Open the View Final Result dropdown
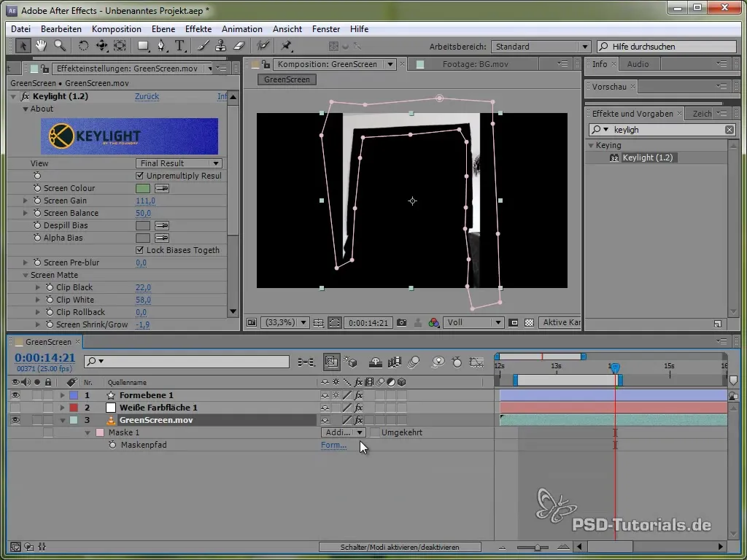Viewport: 747px width, 560px height. pos(179,164)
